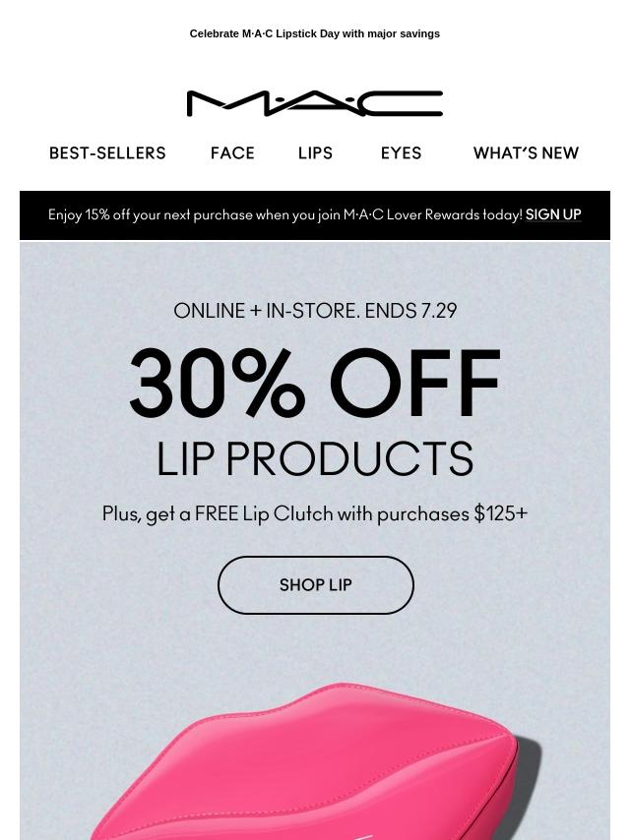Open the Lips navigation link
Viewport: 630px width, 840px height.
click(x=315, y=153)
